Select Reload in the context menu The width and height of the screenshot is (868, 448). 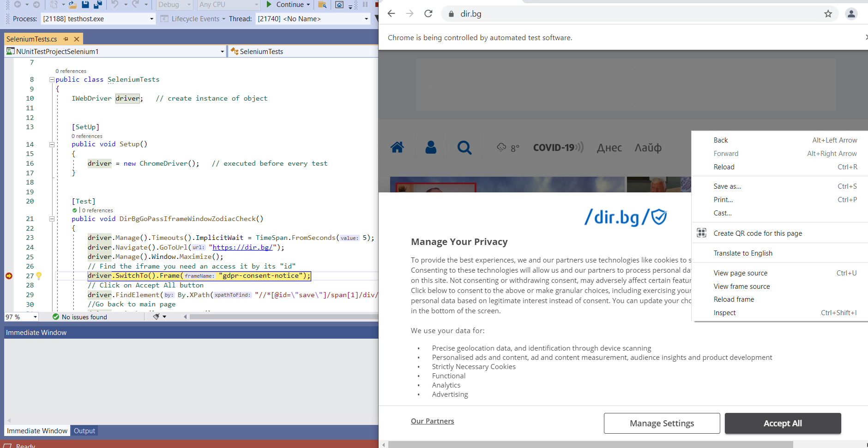(780, 167)
